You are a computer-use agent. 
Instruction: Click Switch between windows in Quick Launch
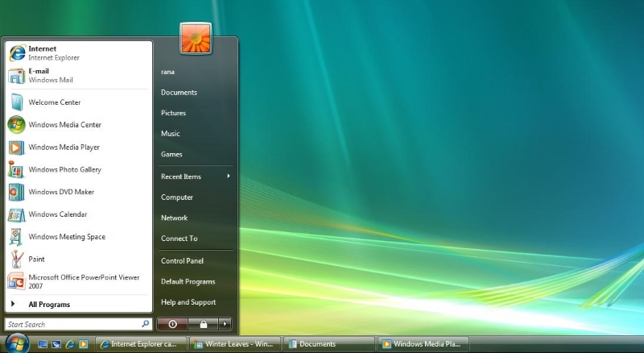pyautogui.click(x=56, y=344)
